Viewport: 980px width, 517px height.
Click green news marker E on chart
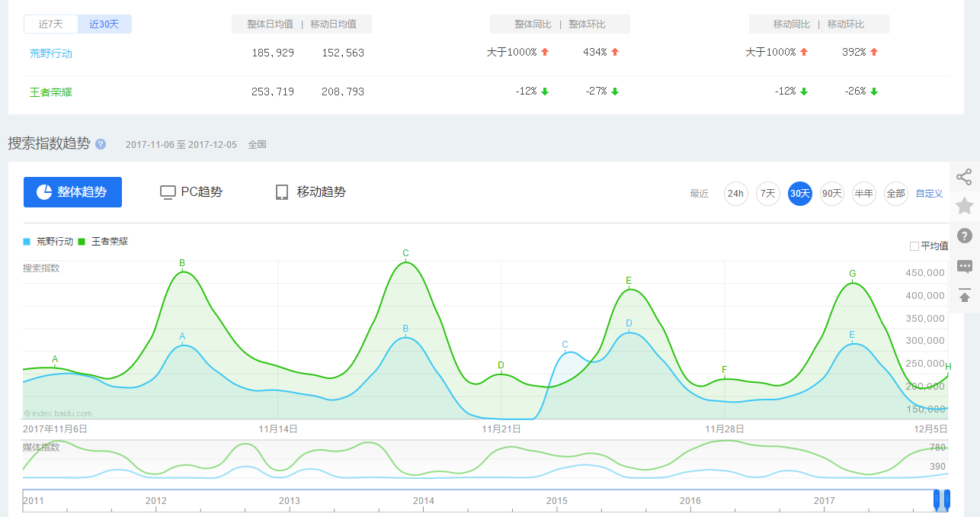click(x=629, y=281)
